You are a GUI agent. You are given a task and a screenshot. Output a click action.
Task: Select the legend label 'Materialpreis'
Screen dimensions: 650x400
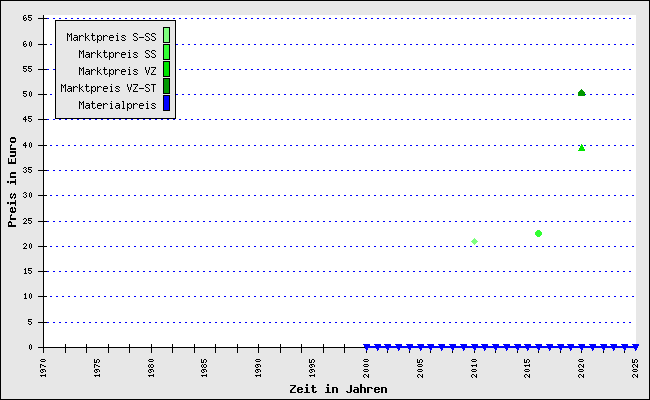(x=117, y=105)
